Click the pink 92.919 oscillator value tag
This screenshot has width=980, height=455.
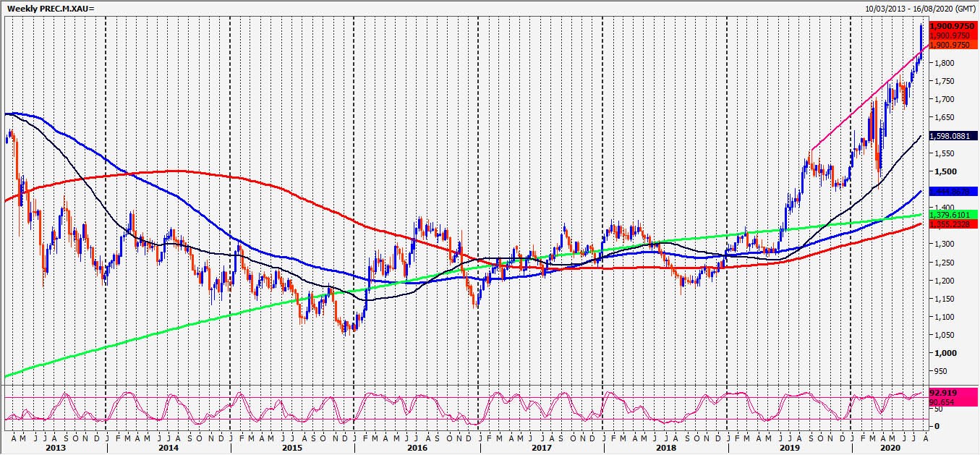click(945, 393)
